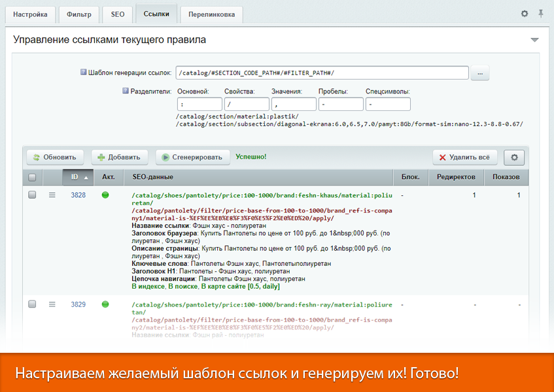
Task: Check the checkbox for row 3828
Action: click(x=32, y=195)
